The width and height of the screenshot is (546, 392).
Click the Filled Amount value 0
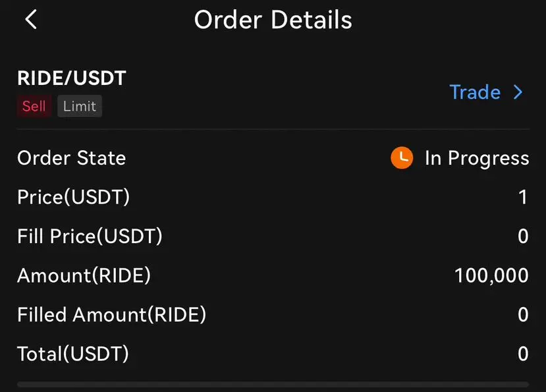(x=523, y=315)
